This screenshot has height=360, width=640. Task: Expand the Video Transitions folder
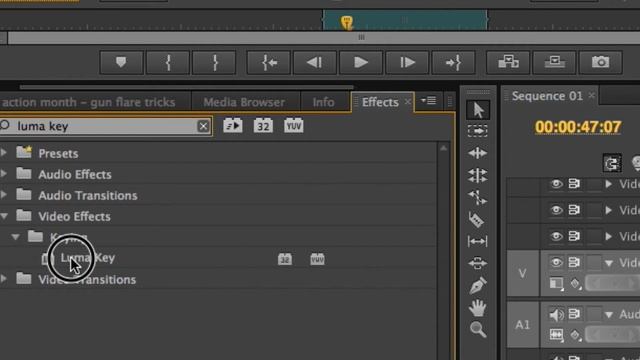click(x=4, y=279)
